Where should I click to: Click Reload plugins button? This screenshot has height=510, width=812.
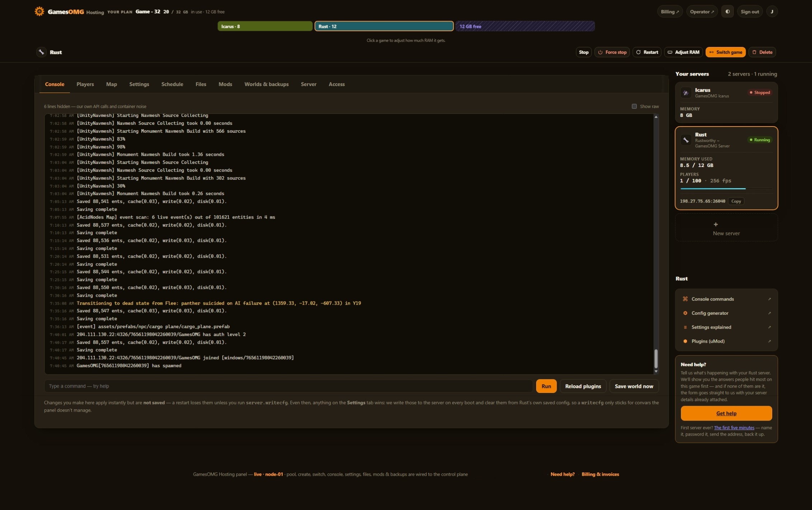pos(583,386)
